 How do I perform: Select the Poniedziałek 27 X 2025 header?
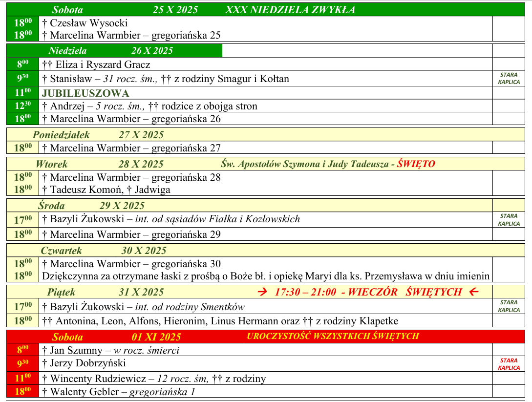98,135
